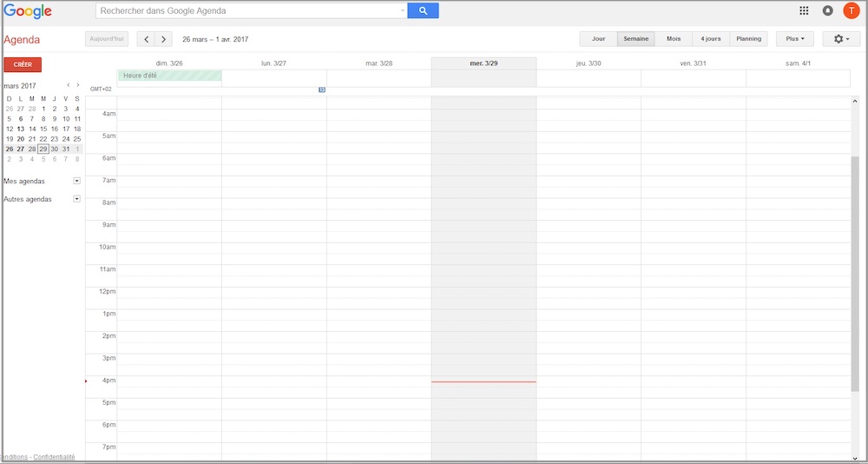Select day 29 in mini calendar

click(43, 149)
